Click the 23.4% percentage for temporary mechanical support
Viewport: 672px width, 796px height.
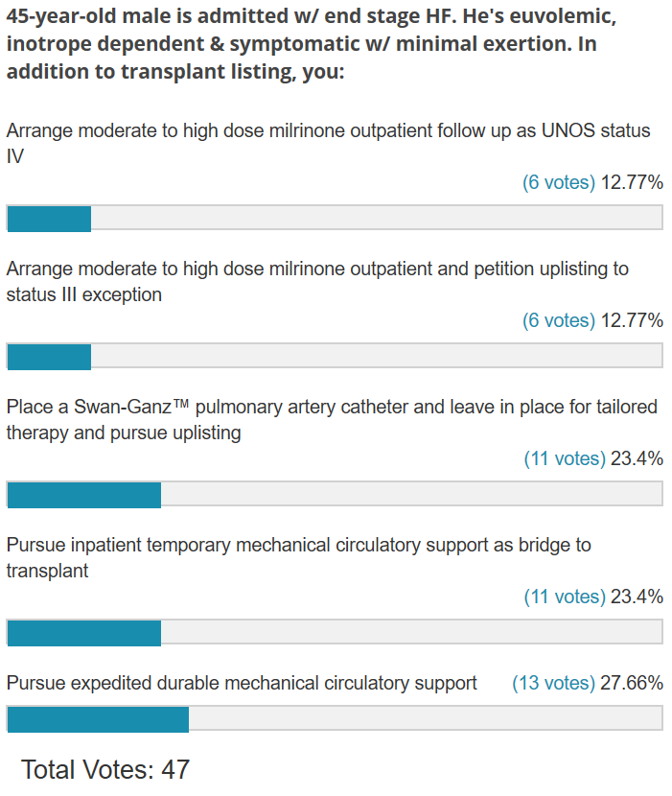click(637, 597)
